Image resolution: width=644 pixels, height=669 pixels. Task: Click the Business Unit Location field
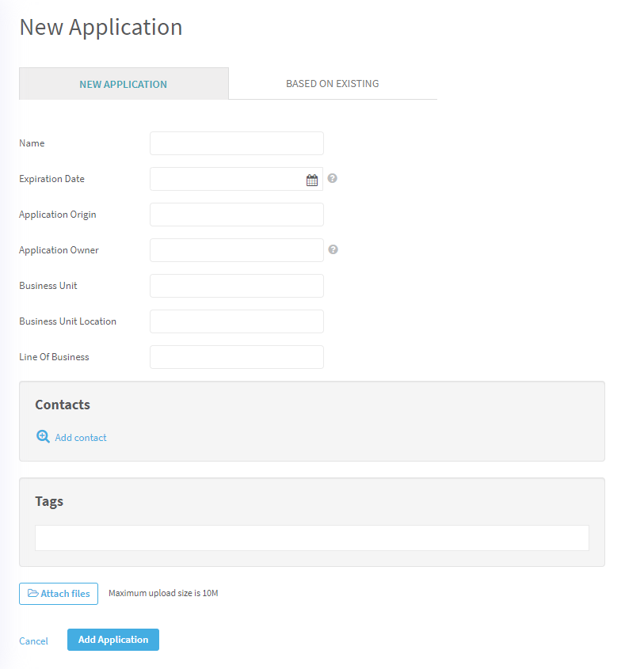click(236, 321)
